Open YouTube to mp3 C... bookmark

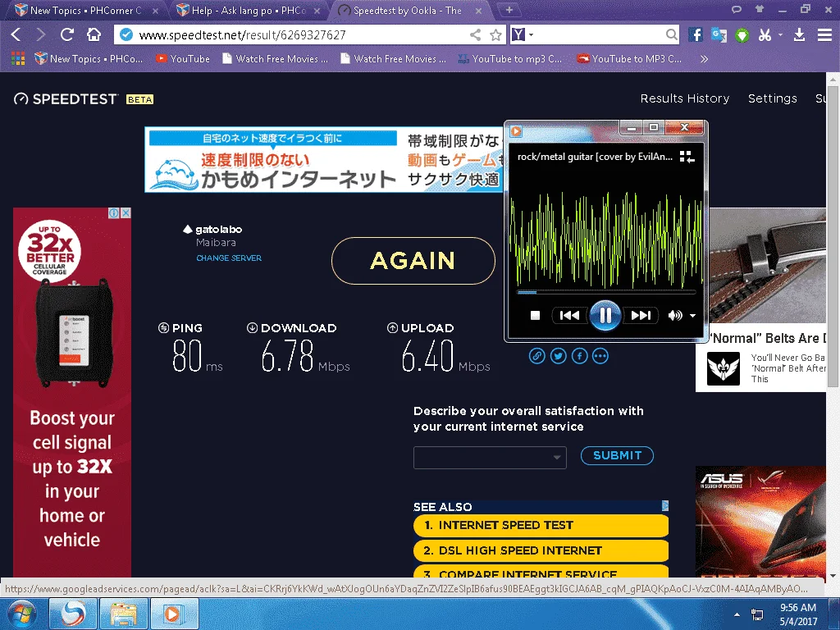click(x=510, y=58)
